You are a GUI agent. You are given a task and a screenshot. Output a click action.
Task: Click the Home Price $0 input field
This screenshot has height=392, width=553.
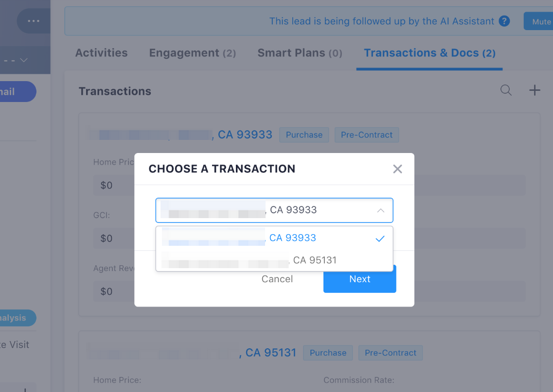click(x=107, y=185)
